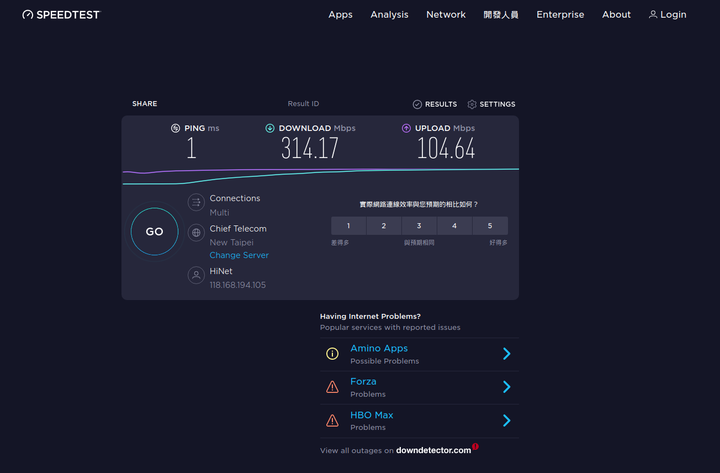Click the download speed 314.17
This screenshot has width=720, height=473.
[x=309, y=148]
